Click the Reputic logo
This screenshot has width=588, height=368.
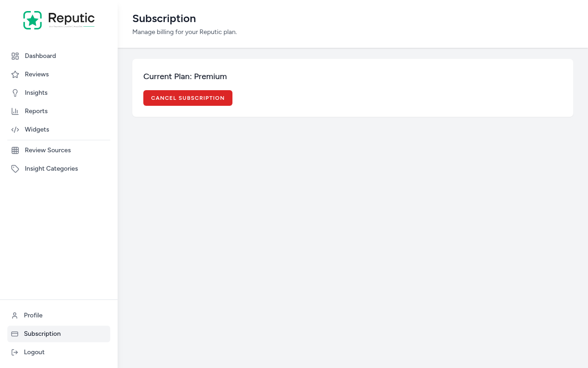coord(59,20)
